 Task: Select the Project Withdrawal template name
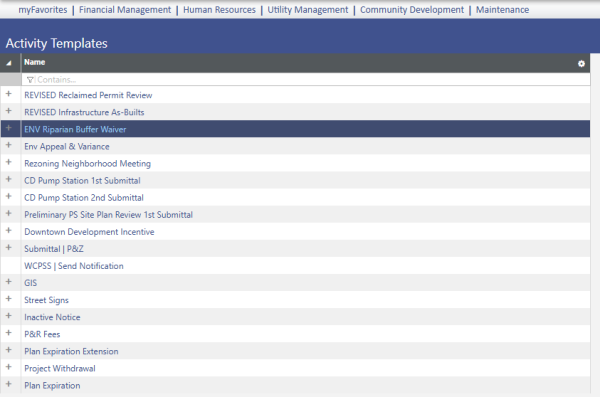60,369
